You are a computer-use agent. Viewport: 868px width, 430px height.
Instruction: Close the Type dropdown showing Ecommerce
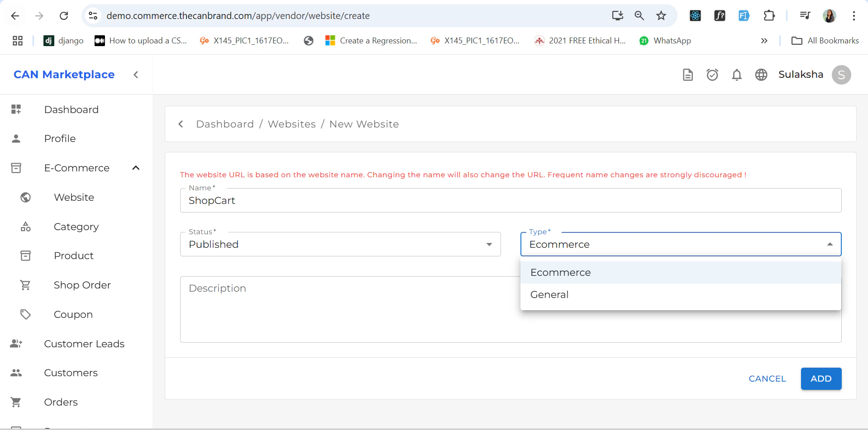click(x=681, y=244)
